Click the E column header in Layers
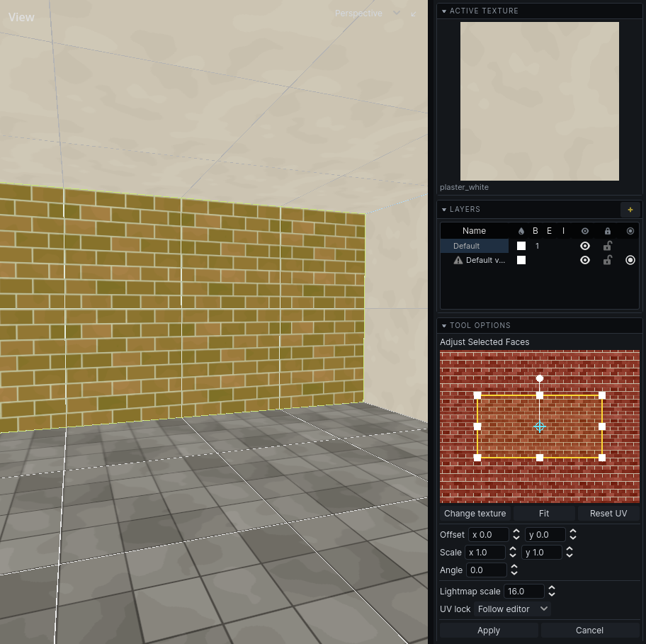The image size is (646, 644). pyautogui.click(x=549, y=231)
